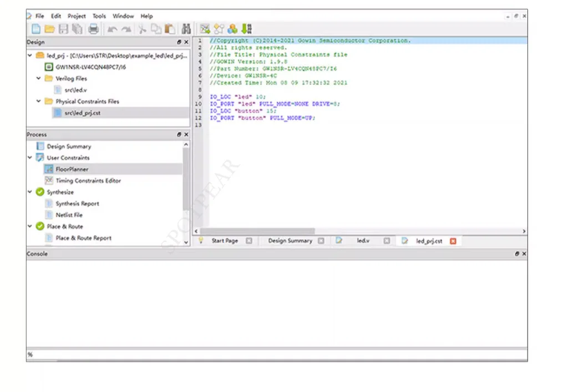This screenshot has height=392, width=563.
Task: Click the Find binoculars icon
Action: [x=186, y=29]
